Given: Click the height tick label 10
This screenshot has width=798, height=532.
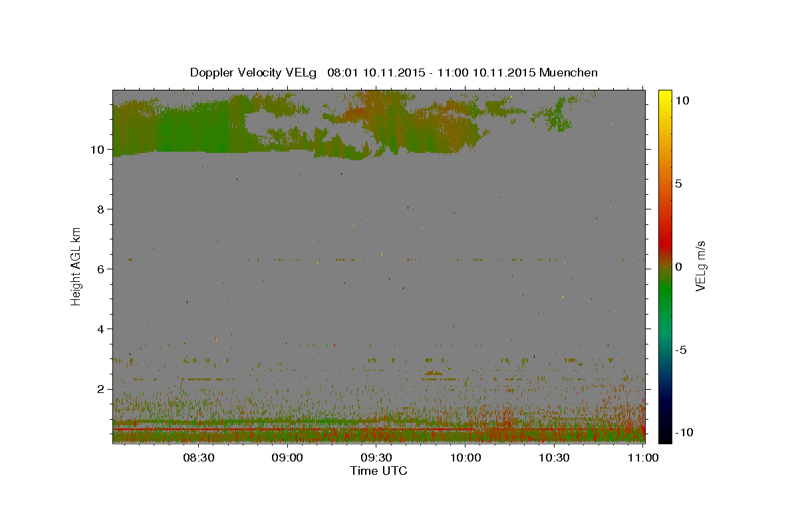Looking at the screenshot, I should click(98, 150).
